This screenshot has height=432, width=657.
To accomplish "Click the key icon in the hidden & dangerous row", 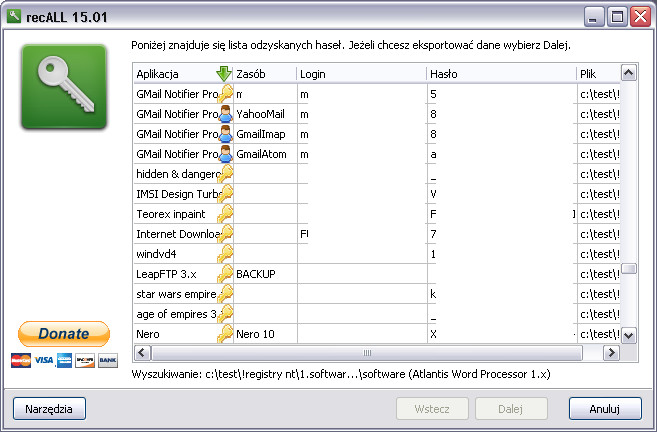I will [225, 173].
